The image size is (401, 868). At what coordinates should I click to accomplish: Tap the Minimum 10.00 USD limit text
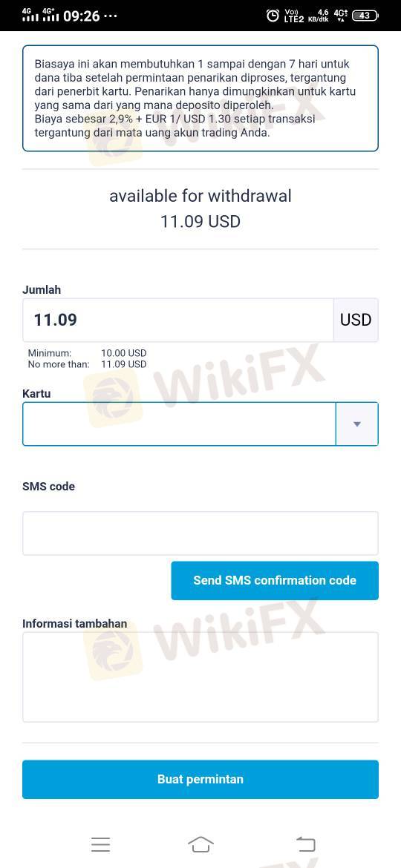[87, 353]
